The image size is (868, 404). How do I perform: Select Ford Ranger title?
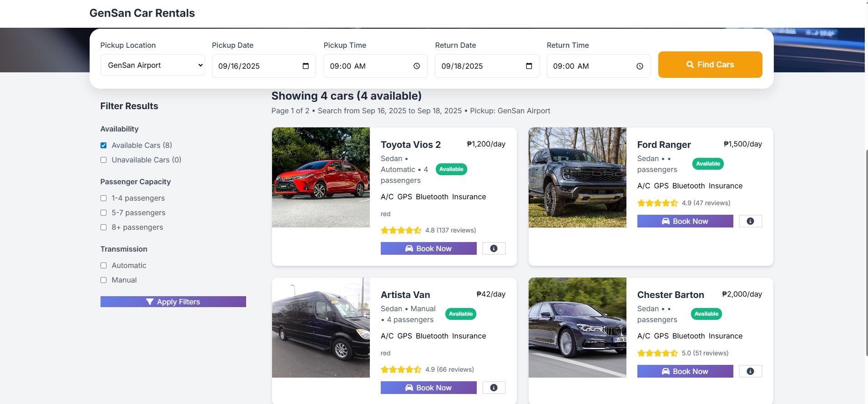(664, 145)
